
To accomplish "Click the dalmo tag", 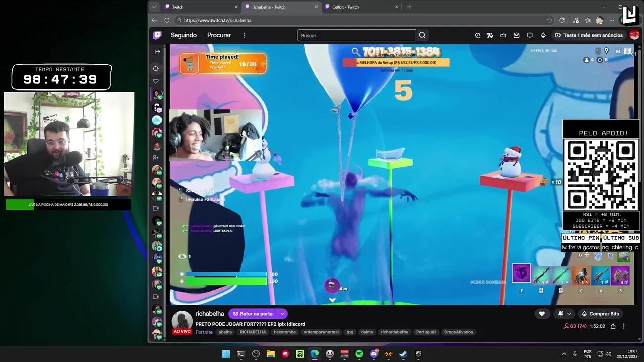I will pos(367,332).
